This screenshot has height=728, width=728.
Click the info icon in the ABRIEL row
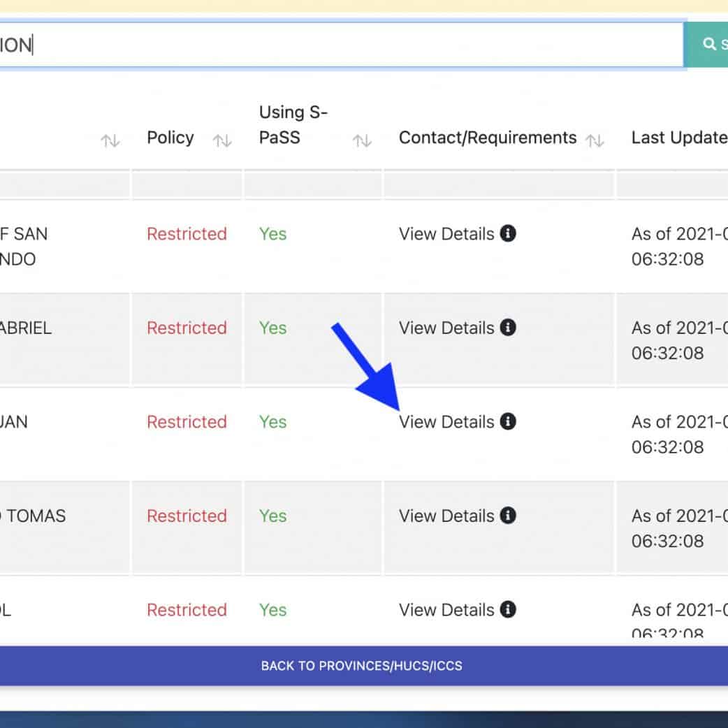(x=509, y=327)
